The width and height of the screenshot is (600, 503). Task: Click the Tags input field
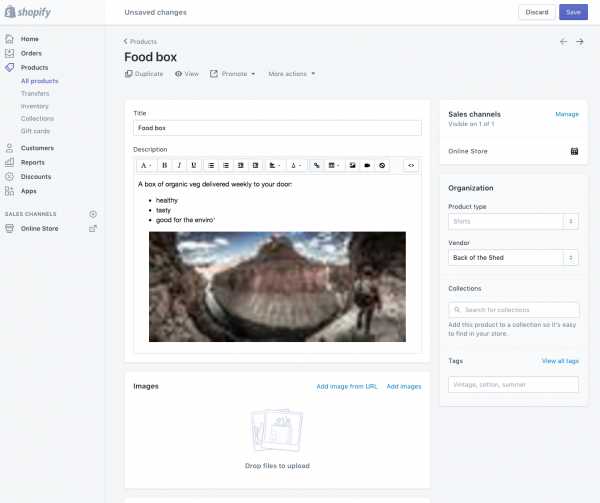click(513, 384)
